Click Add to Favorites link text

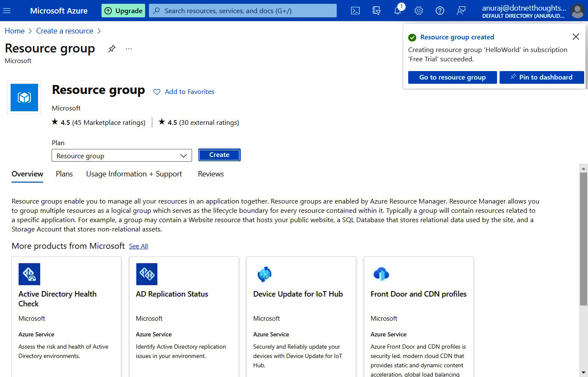point(190,92)
